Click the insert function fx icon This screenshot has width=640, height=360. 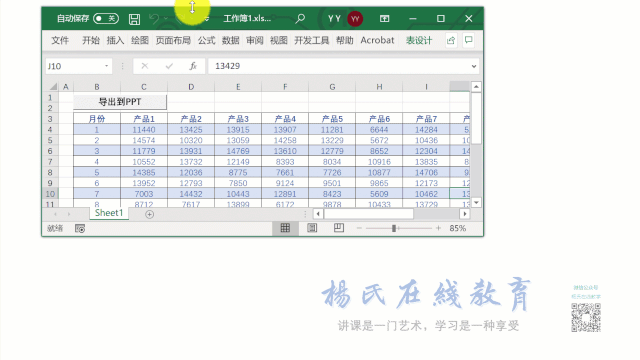tap(193, 66)
